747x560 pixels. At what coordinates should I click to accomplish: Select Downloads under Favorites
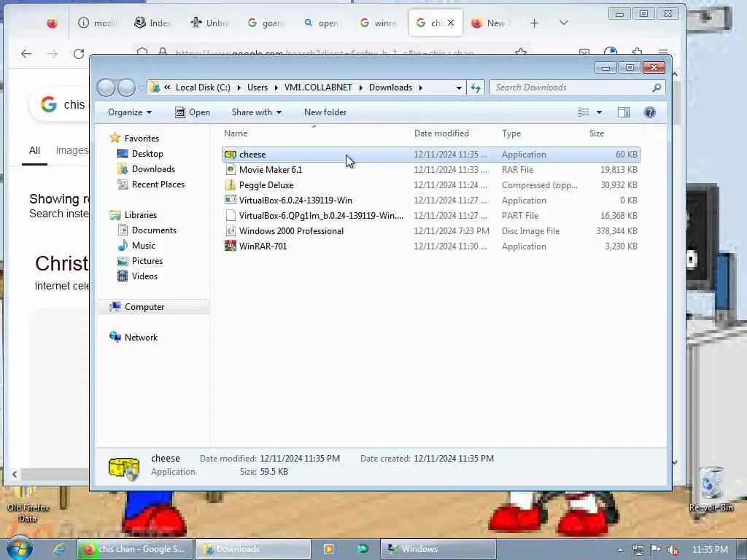[x=153, y=169]
